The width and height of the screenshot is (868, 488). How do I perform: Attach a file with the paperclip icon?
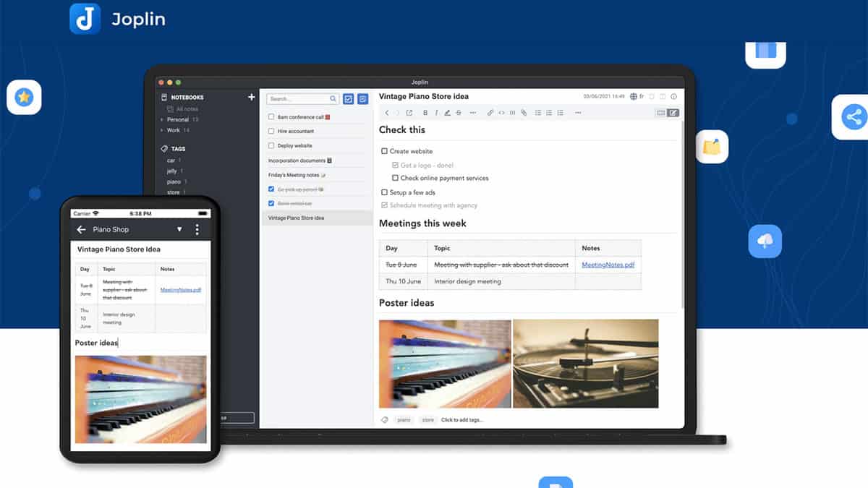click(x=522, y=113)
